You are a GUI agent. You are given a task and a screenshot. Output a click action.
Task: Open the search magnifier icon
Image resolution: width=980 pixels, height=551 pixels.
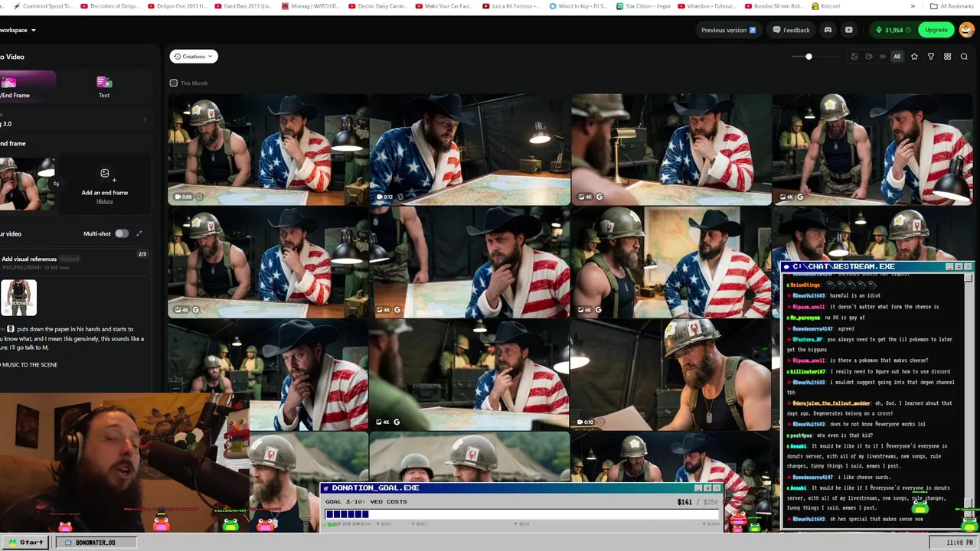[964, 57]
